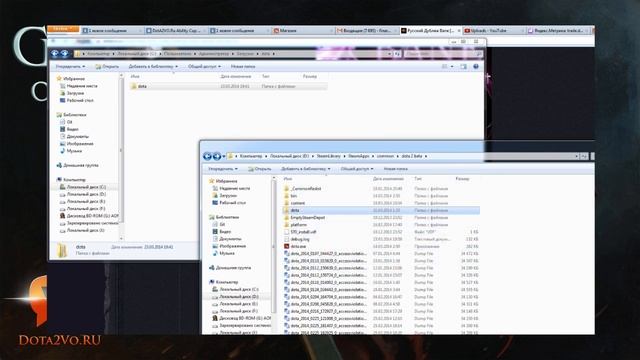The width and height of the screenshot is (640, 360).
Task: Switch to the Входящие Gmail browser tab
Action: [x=367, y=31]
